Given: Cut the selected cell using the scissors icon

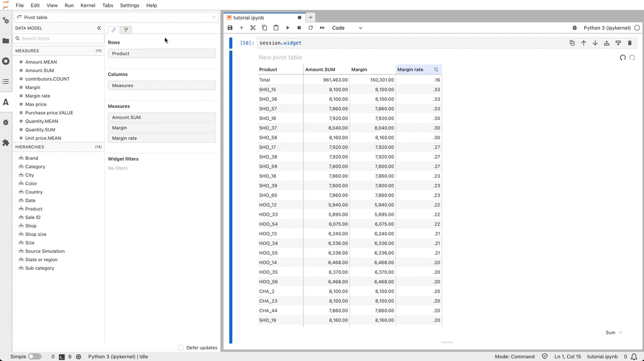Looking at the screenshot, I should point(253,28).
